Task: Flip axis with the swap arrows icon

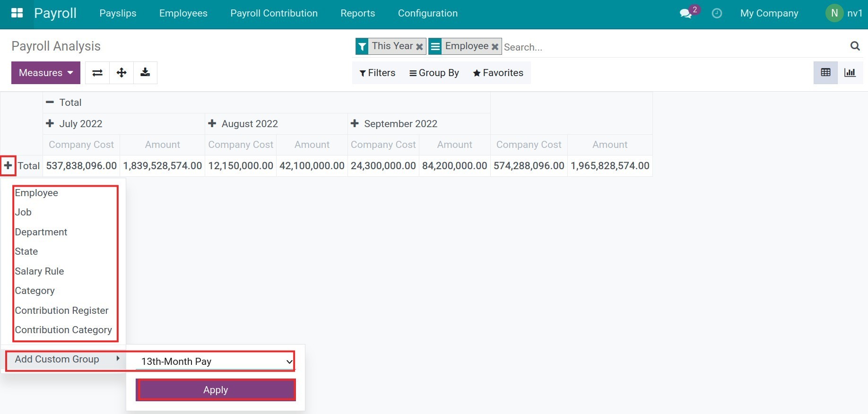Action: [x=97, y=73]
